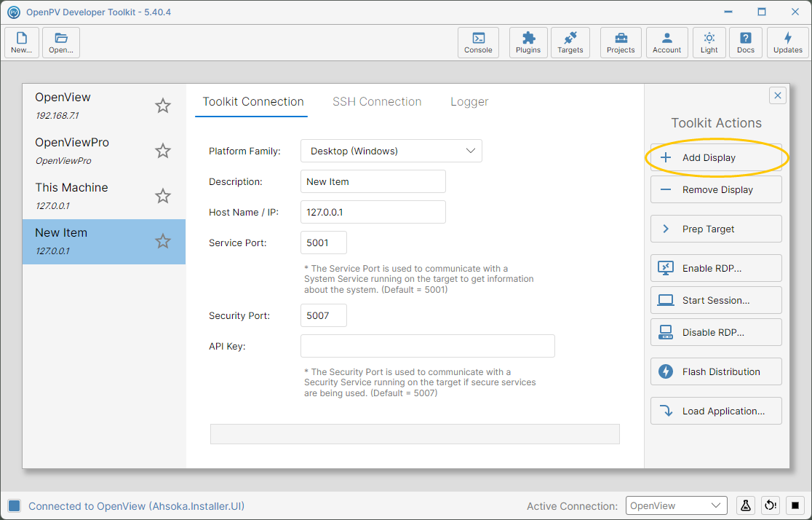The height and width of the screenshot is (520, 812).
Task: Open the Plugins puzzle icon
Action: tap(528, 42)
